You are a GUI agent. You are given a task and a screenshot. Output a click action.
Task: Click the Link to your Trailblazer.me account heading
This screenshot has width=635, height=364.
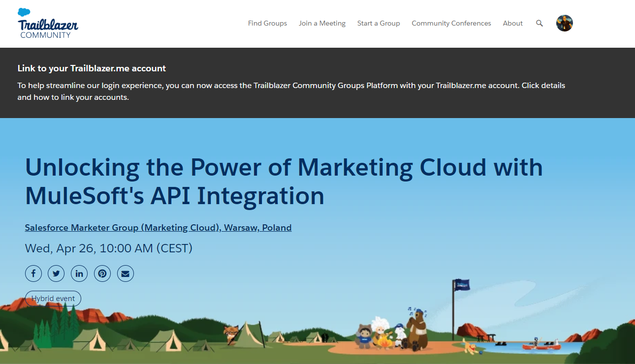point(92,68)
